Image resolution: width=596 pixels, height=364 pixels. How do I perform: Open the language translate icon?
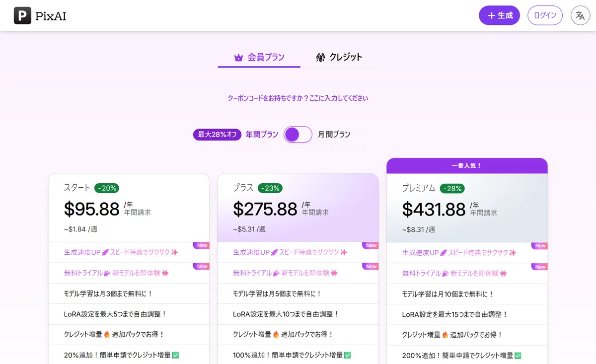tap(580, 15)
